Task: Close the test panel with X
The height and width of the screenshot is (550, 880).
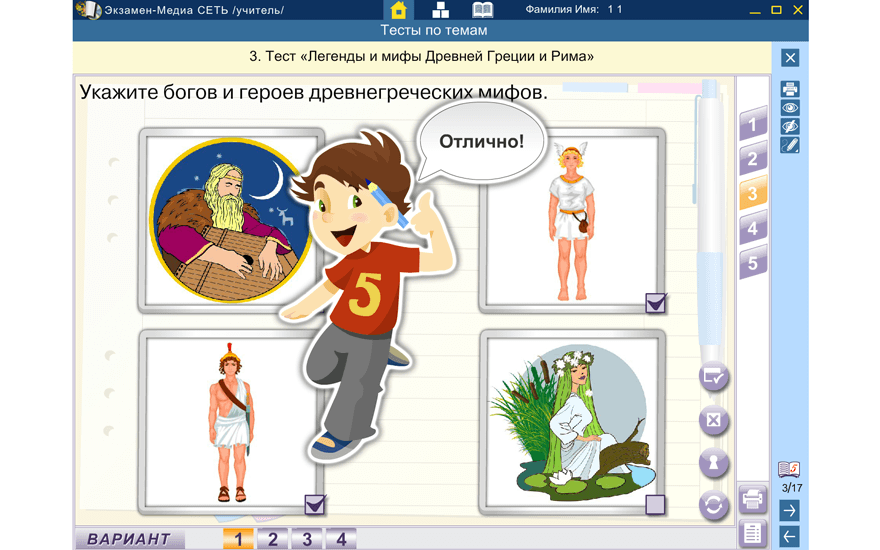Action: point(790,58)
